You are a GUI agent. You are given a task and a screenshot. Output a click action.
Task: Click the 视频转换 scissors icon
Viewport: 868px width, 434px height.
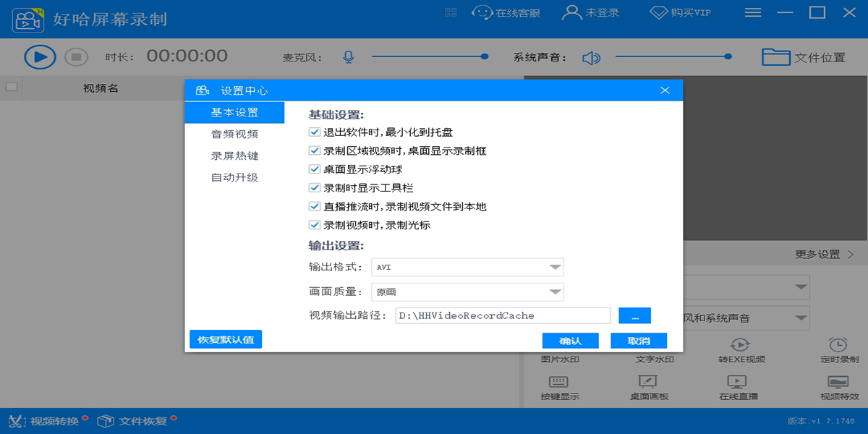17,421
